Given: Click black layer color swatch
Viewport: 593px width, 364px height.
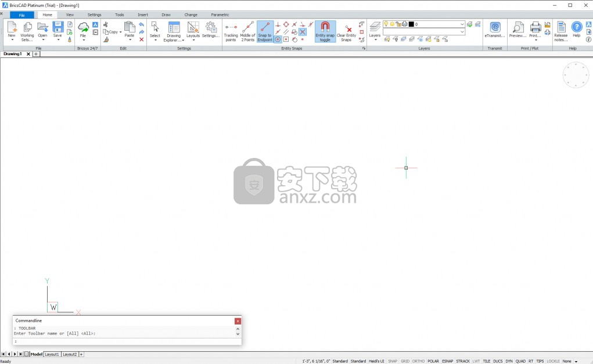Looking at the screenshot, I should (x=411, y=24).
